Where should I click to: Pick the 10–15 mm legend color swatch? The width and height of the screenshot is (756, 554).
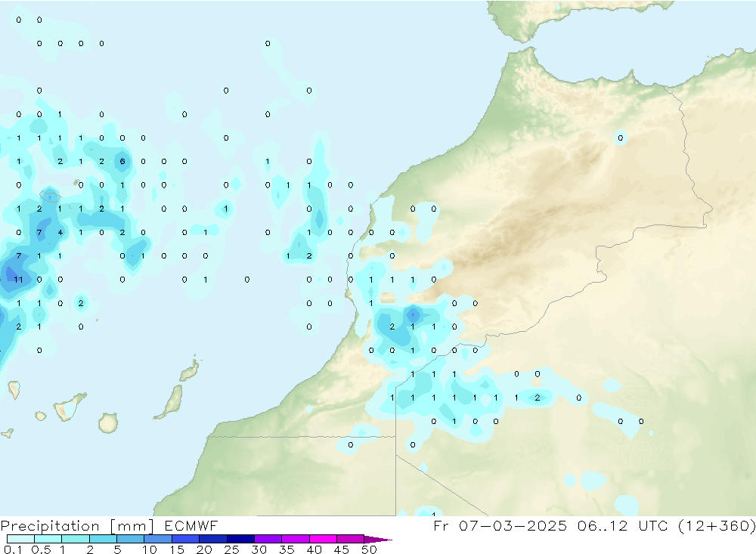coord(158,539)
